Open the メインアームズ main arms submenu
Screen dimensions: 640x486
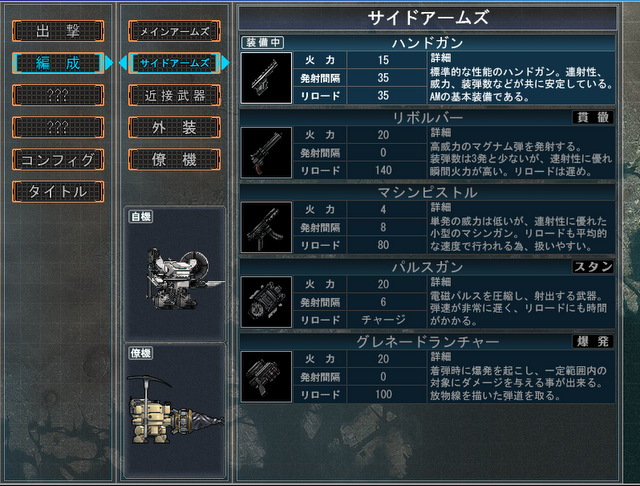[x=174, y=31]
